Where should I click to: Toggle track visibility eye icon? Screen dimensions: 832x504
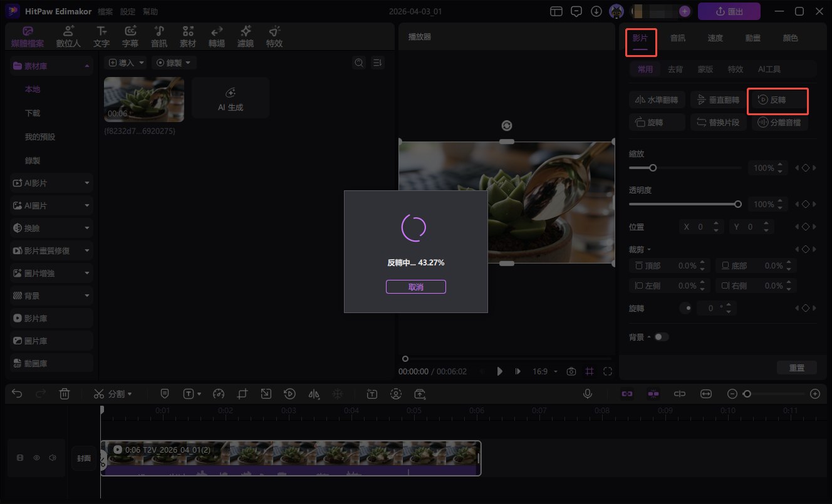(x=36, y=458)
